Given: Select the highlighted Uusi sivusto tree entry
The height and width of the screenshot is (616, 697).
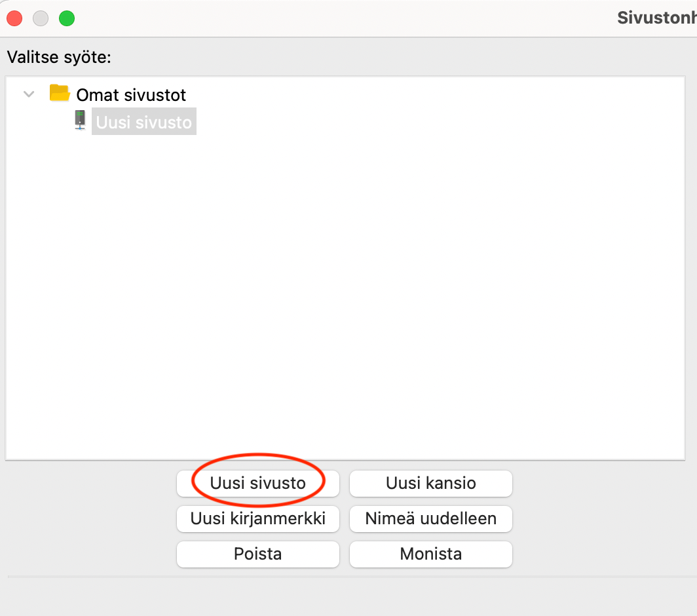Looking at the screenshot, I should pyautogui.click(x=144, y=122).
